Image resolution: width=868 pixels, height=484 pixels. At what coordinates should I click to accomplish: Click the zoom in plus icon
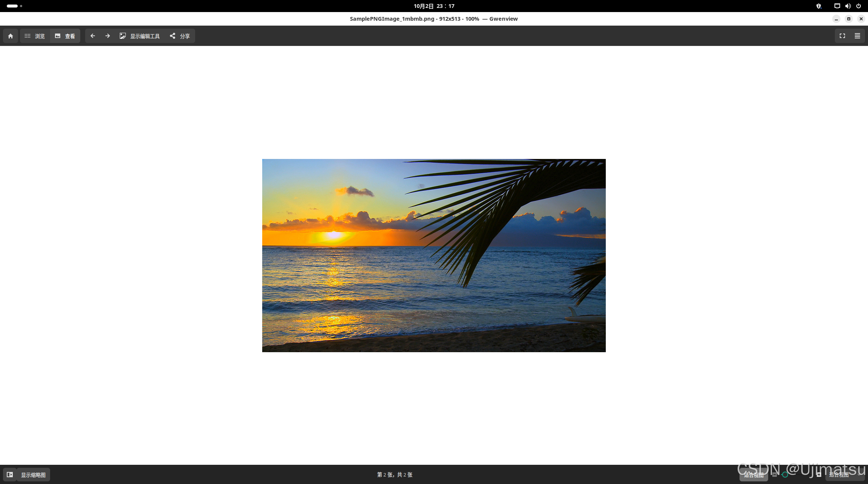(819, 475)
